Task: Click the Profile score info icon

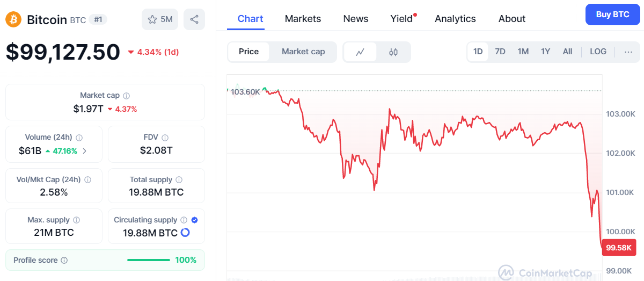Action: point(64,260)
